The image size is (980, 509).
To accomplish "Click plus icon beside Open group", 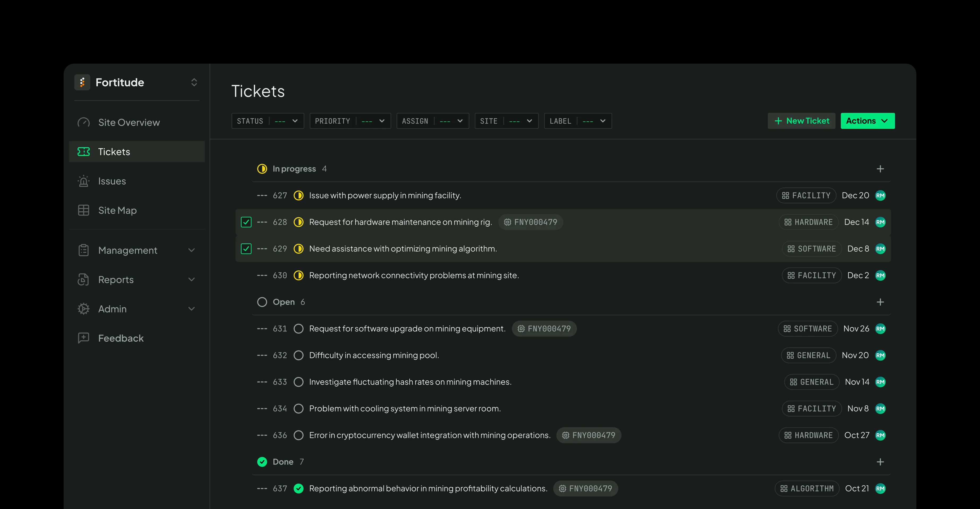I will [x=880, y=302].
